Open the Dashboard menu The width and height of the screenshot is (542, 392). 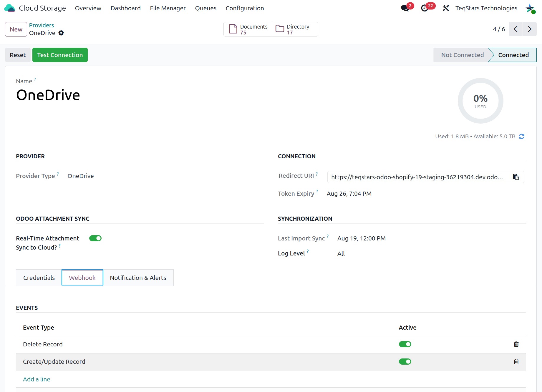click(126, 8)
